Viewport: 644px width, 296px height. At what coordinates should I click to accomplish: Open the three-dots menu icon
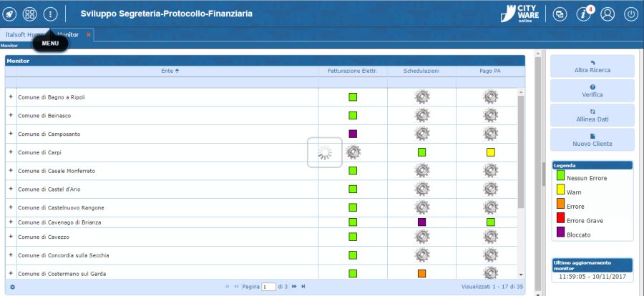50,14
